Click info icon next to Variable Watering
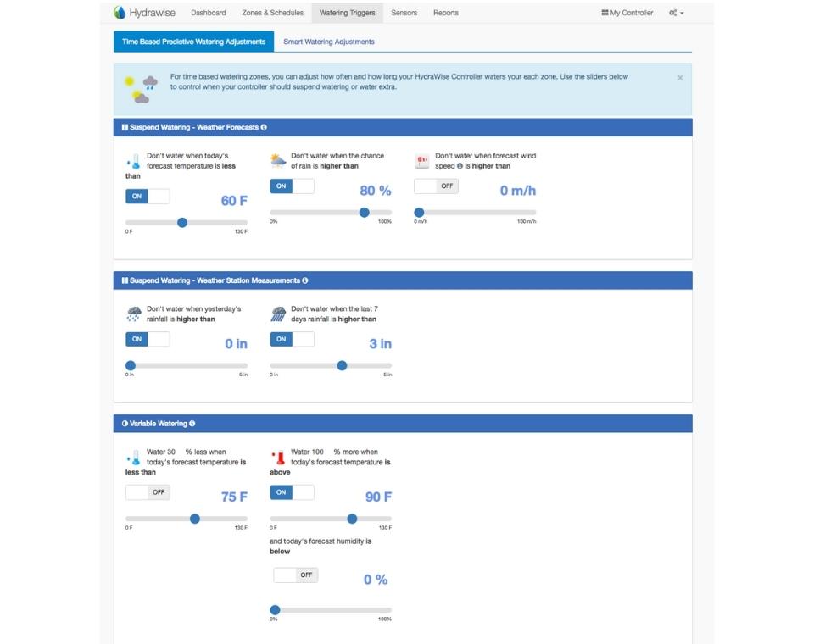The width and height of the screenshot is (814, 644). pyautogui.click(x=192, y=423)
